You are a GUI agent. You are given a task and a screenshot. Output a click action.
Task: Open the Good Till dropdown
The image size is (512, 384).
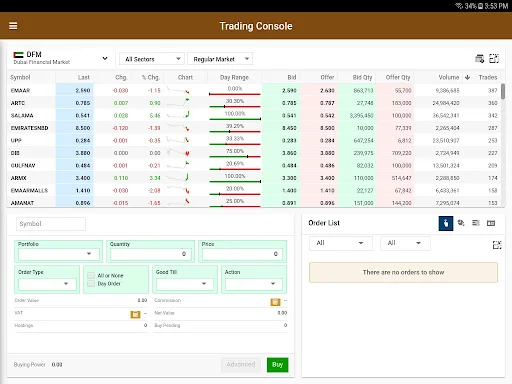point(185,284)
